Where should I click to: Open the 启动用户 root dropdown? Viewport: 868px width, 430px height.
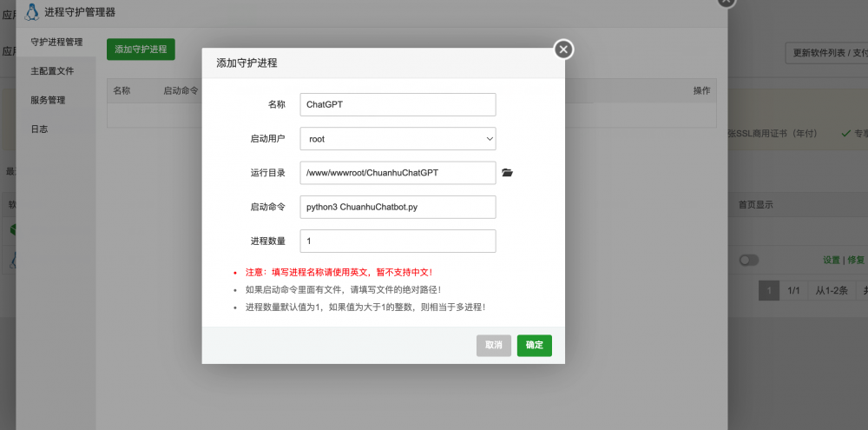tap(398, 139)
